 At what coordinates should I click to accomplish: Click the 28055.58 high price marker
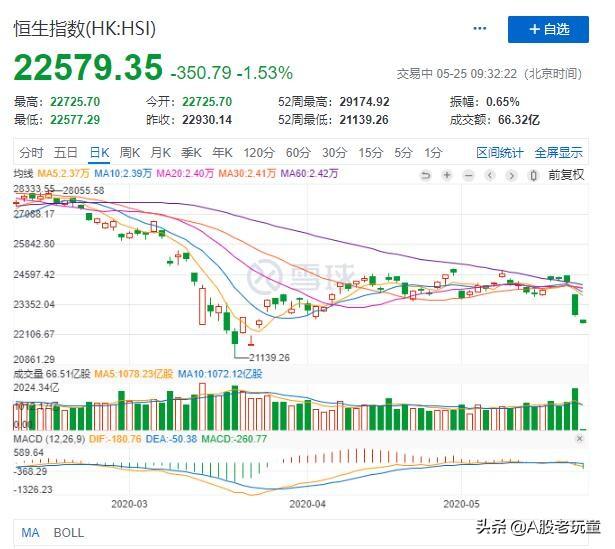pos(84,191)
